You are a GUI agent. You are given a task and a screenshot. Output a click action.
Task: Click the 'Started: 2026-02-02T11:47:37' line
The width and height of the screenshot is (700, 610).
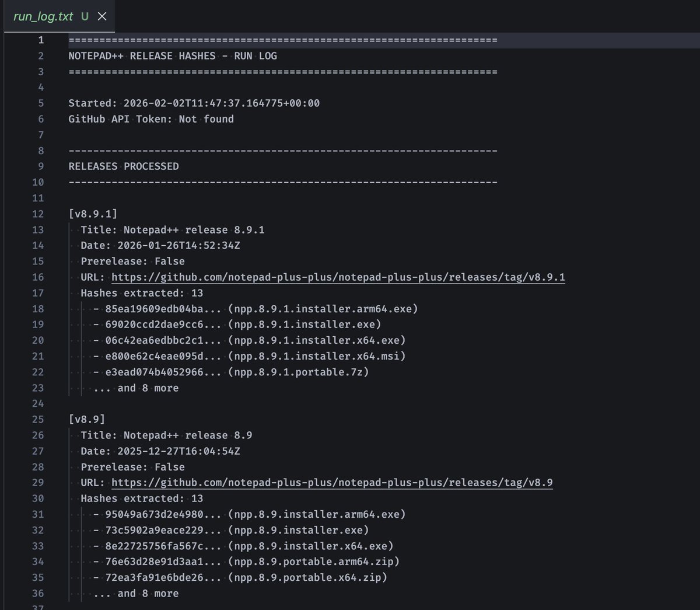(x=194, y=103)
